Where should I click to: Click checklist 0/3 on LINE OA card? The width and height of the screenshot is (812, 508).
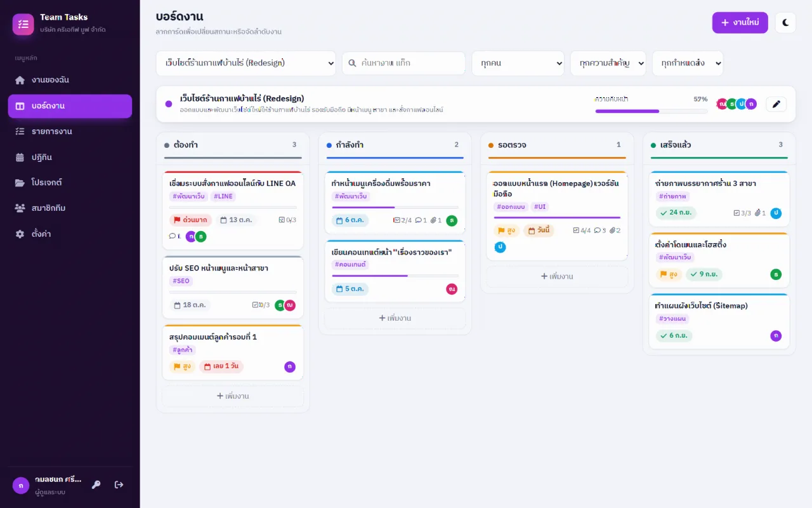click(287, 220)
